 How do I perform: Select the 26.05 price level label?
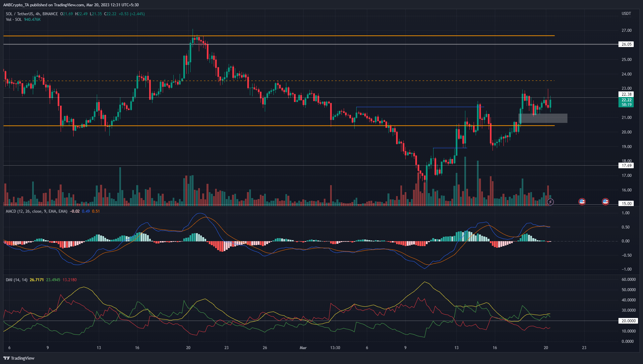coord(626,44)
